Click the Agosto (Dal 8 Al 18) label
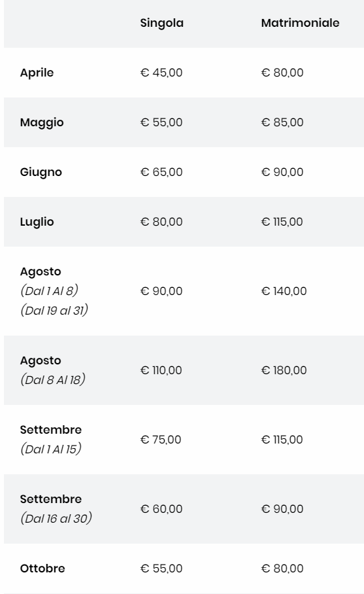Viewport: 364px width, 594px height. pyautogui.click(x=52, y=370)
